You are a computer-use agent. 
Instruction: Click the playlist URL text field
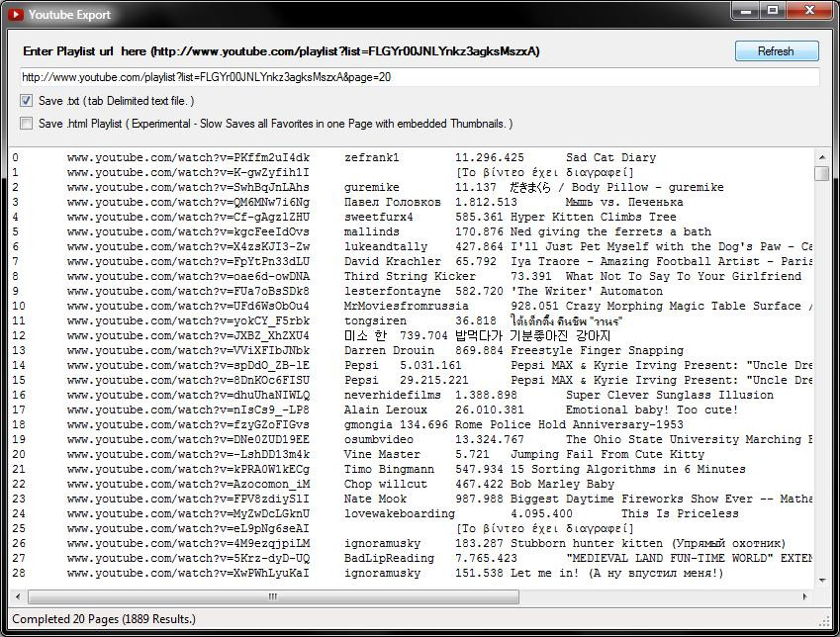coord(420,77)
